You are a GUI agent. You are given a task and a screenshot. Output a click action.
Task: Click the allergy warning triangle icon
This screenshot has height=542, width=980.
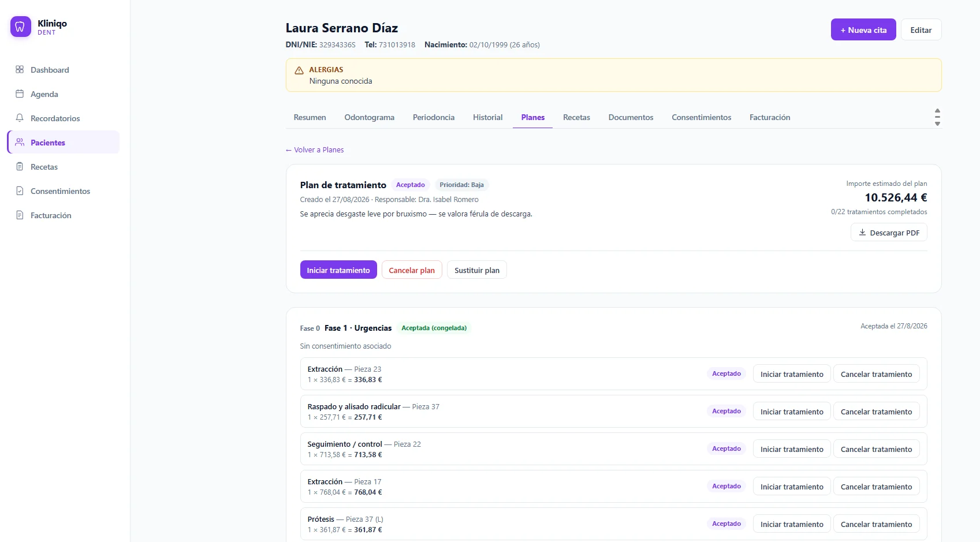tap(299, 70)
